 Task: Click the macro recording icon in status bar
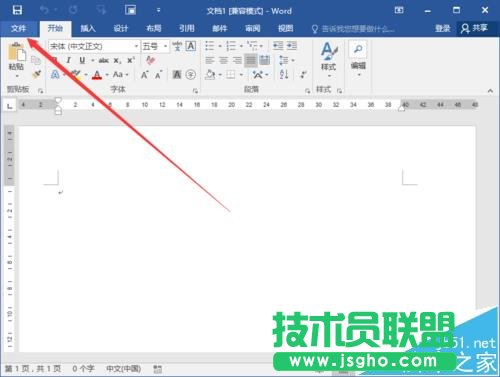coord(158,369)
